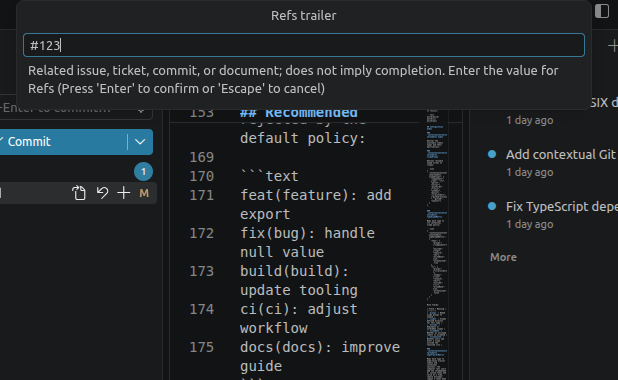Stage changes with the plus icon
This screenshot has height=380, width=618.
tap(124, 193)
